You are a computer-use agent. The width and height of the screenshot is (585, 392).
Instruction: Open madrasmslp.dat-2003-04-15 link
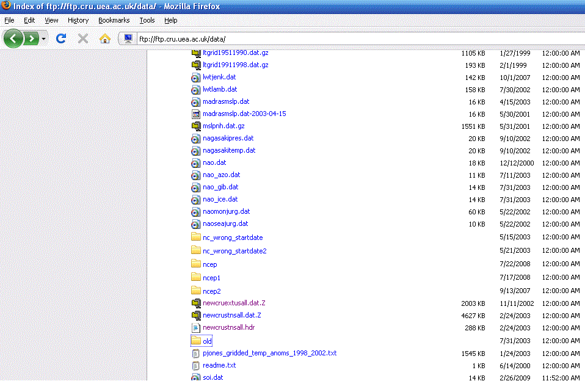click(x=244, y=114)
